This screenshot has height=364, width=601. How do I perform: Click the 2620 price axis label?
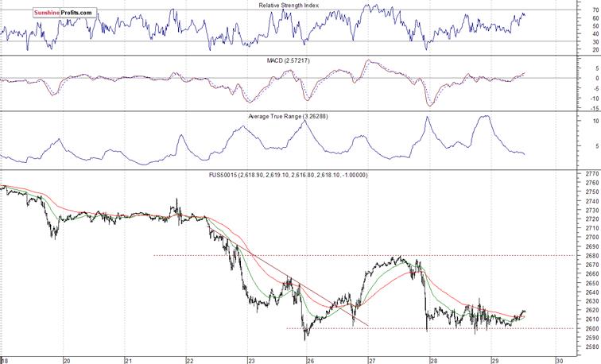[592, 311]
